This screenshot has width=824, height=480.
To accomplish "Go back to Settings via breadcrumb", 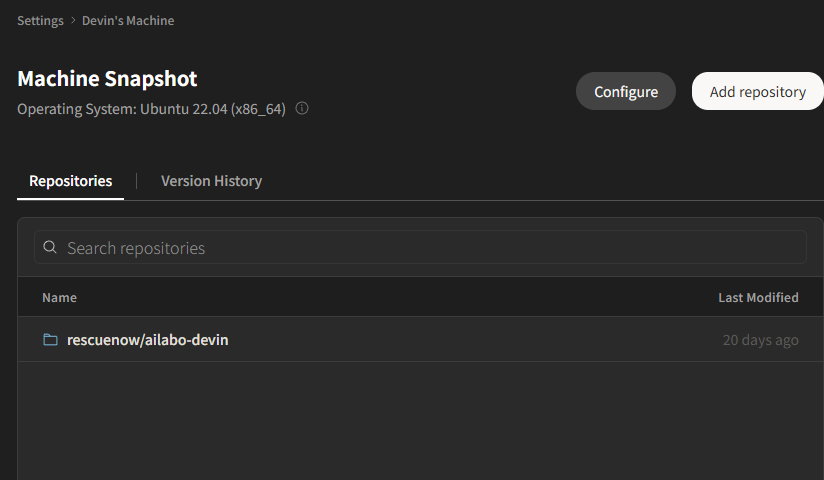I will click(40, 21).
